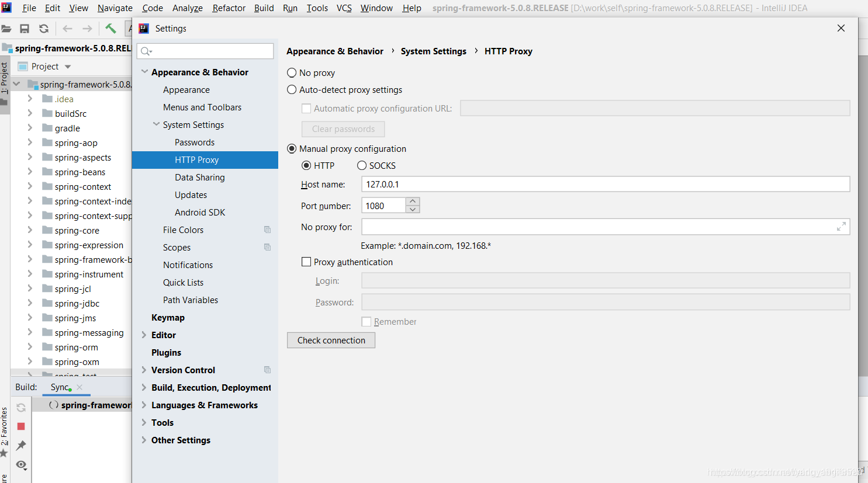Screen dimensions: 868x483
Task: Open the Menus and Toolbars settings page
Action: (x=202, y=107)
